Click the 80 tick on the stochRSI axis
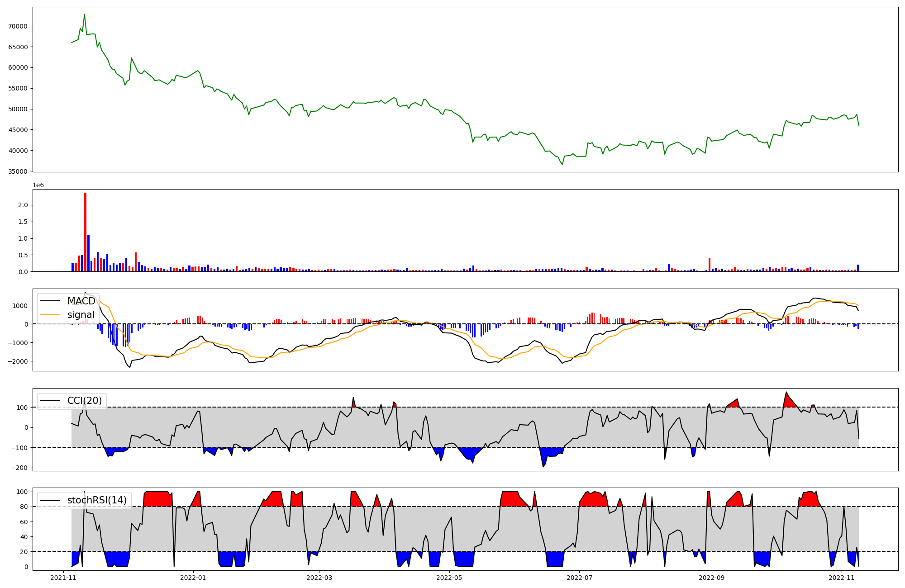 (x=24, y=507)
